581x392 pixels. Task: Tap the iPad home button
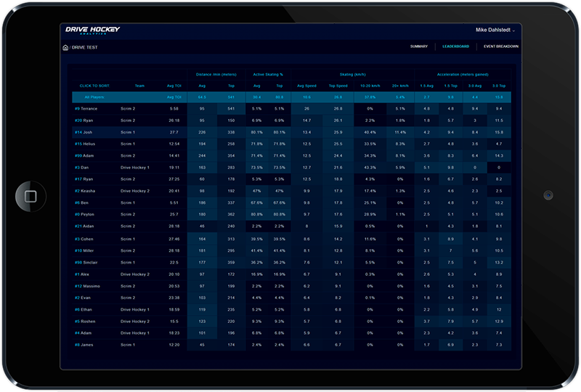[x=31, y=196]
